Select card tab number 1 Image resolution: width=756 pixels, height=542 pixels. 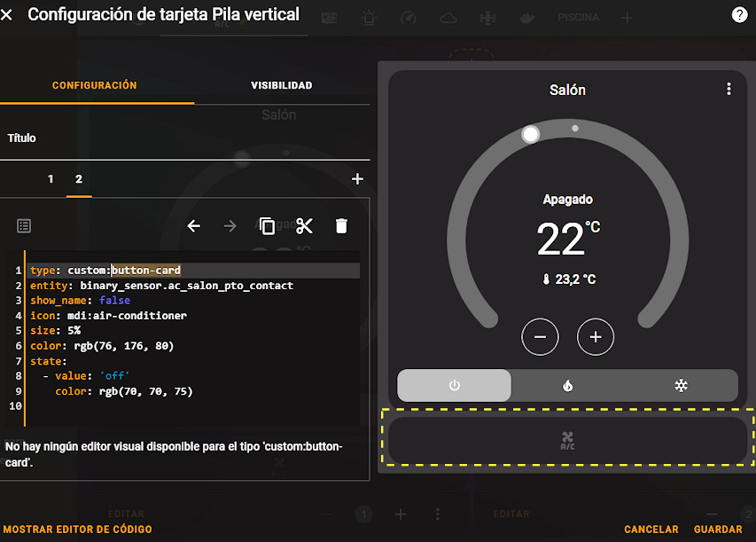point(51,179)
